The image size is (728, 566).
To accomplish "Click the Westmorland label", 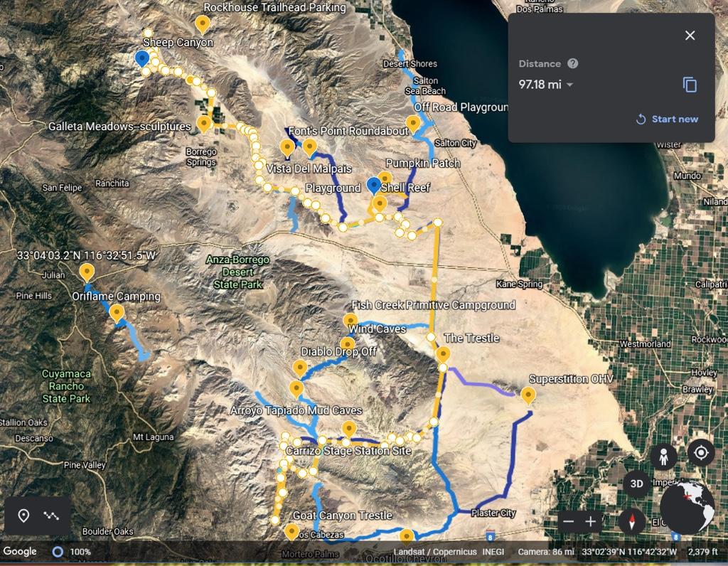I will point(646,343).
